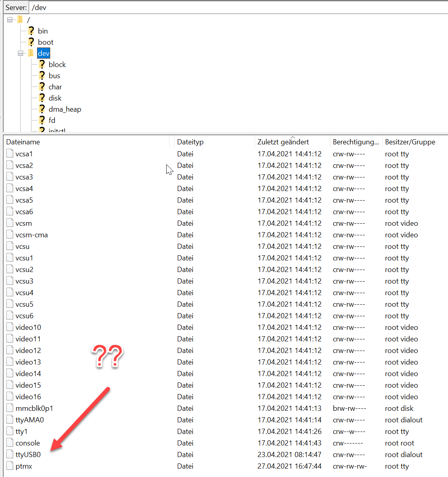This screenshot has width=448, height=477.
Task: Click the root '/' folder icon in the tree
Action: coord(20,19)
